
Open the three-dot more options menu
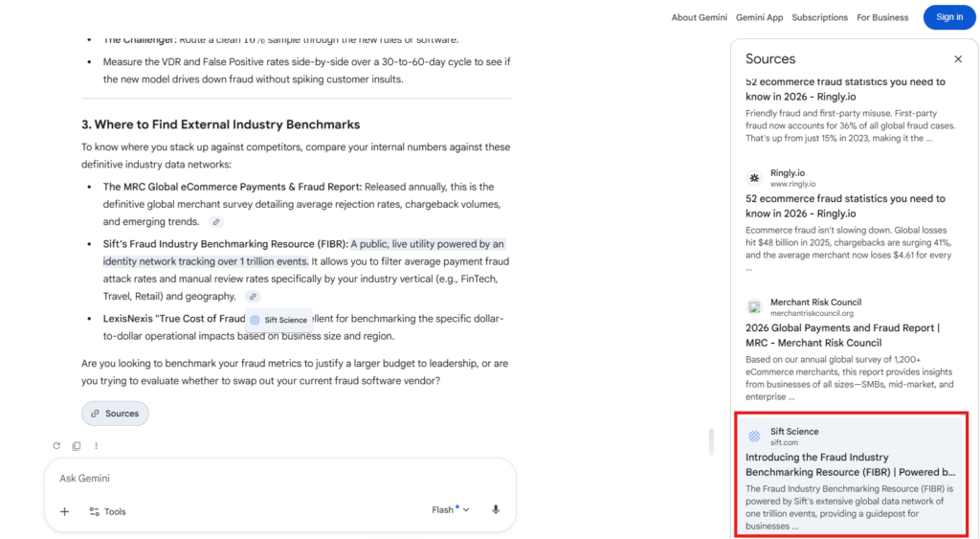click(97, 446)
